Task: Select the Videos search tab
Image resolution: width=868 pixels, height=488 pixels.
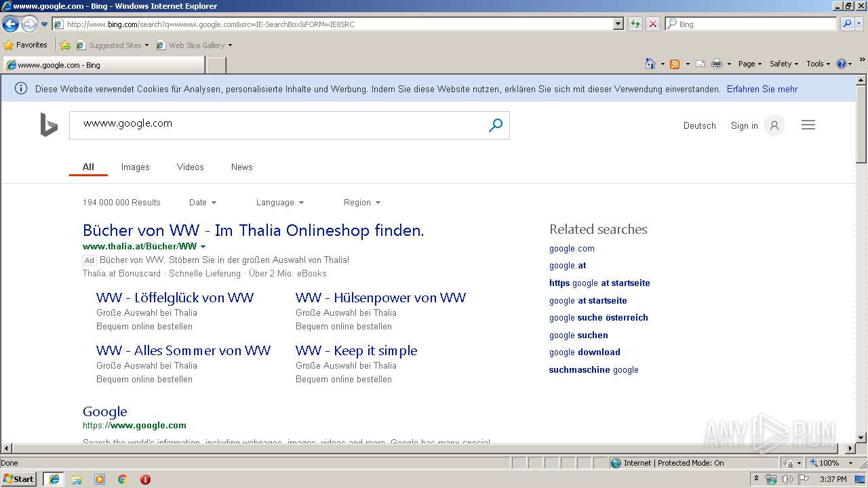Action: (x=191, y=167)
